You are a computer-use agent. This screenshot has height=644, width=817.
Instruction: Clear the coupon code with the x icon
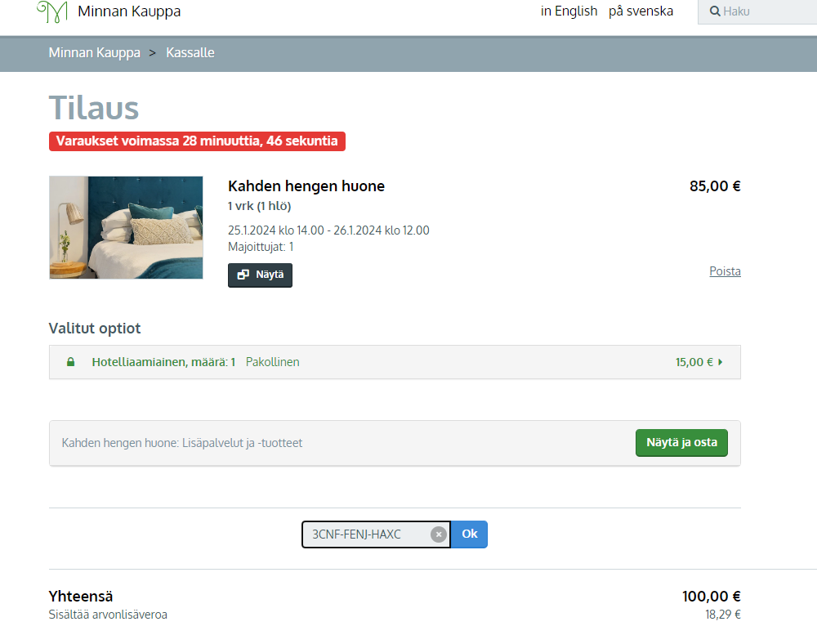click(x=439, y=534)
